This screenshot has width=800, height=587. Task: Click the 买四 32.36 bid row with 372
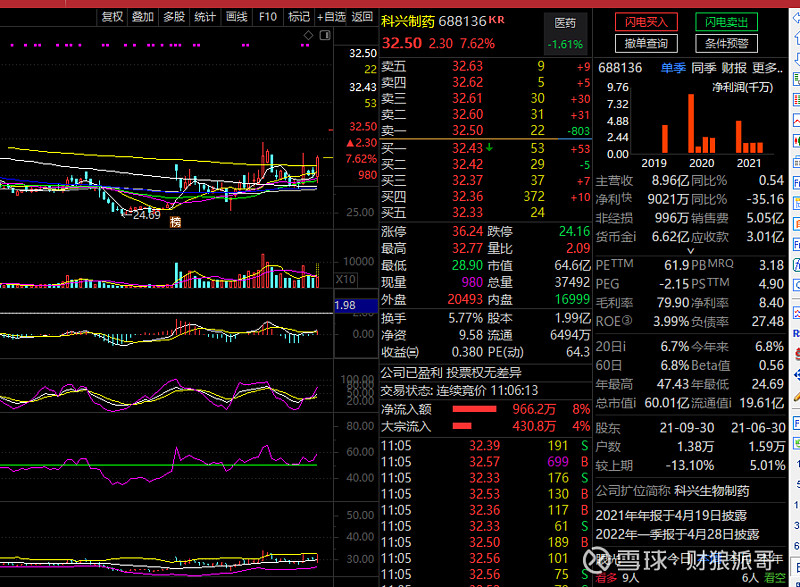tap(486, 196)
